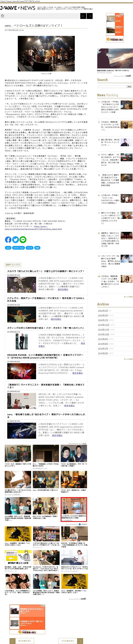Open the 'ライブ' tag

[x=30, y=248]
